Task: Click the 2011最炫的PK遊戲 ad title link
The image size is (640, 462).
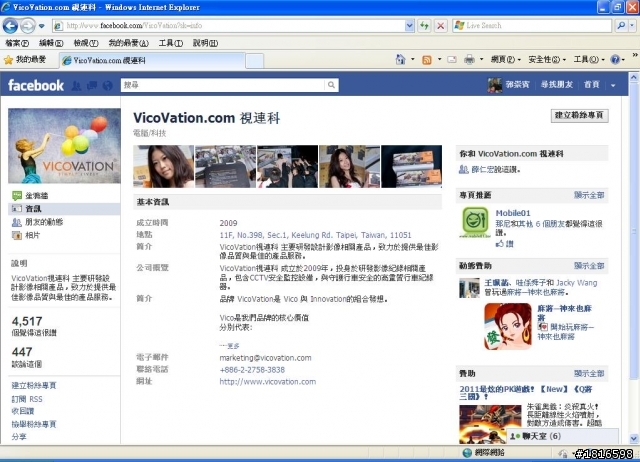Action: 526,393
